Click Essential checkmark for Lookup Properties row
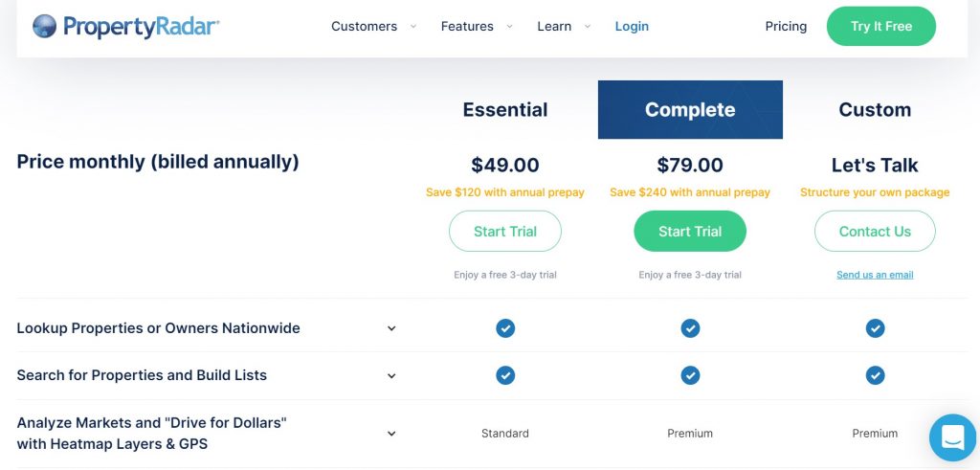 click(505, 328)
